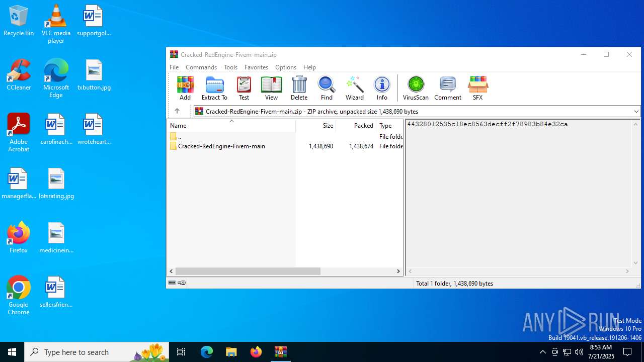Screen dimensions: 644x362
Task: Open the Options menu
Action: (x=286, y=67)
